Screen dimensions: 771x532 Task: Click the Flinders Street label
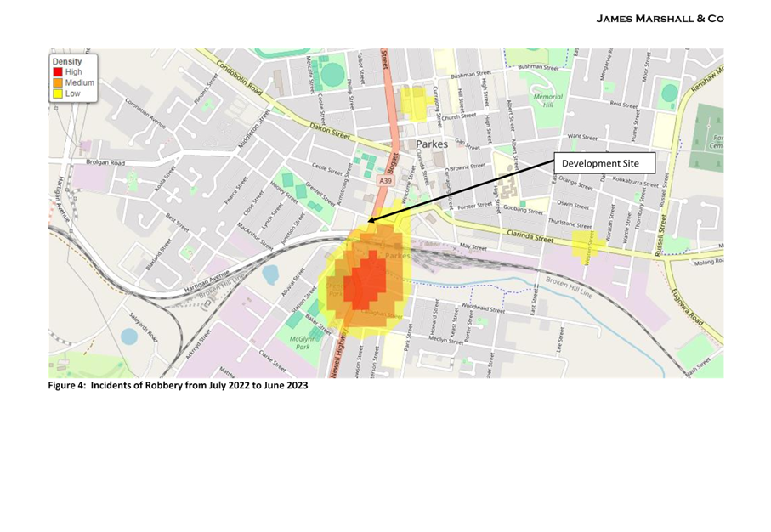click(x=206, y=89)
